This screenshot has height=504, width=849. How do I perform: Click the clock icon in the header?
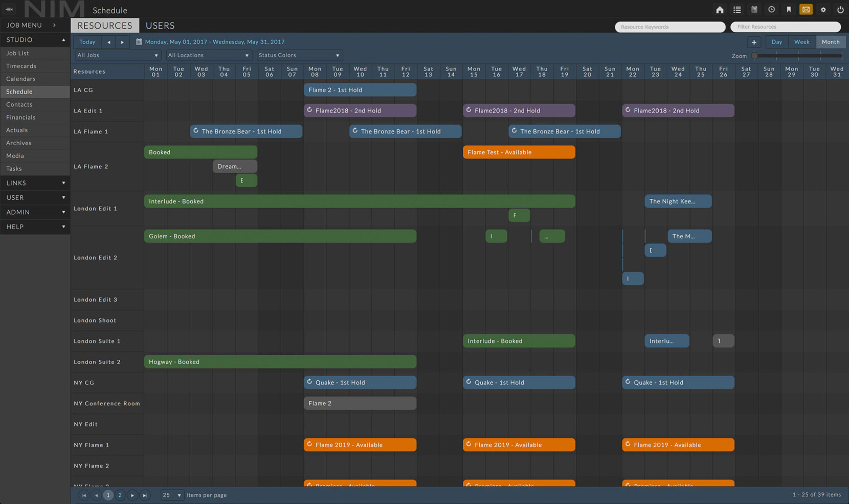[771, 9]
